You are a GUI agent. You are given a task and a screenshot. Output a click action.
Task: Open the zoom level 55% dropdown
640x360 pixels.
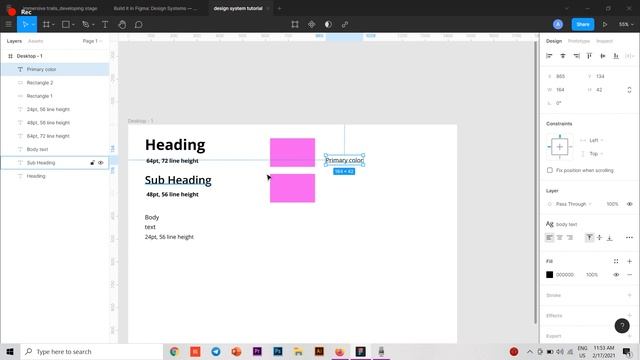(626, 24)
